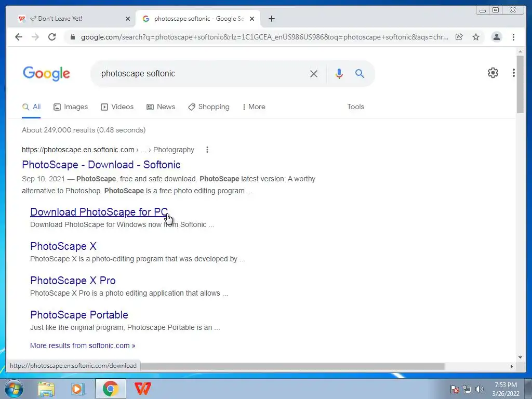Reload the current page
Screen dimensions: 532x399
coord(52,37)
